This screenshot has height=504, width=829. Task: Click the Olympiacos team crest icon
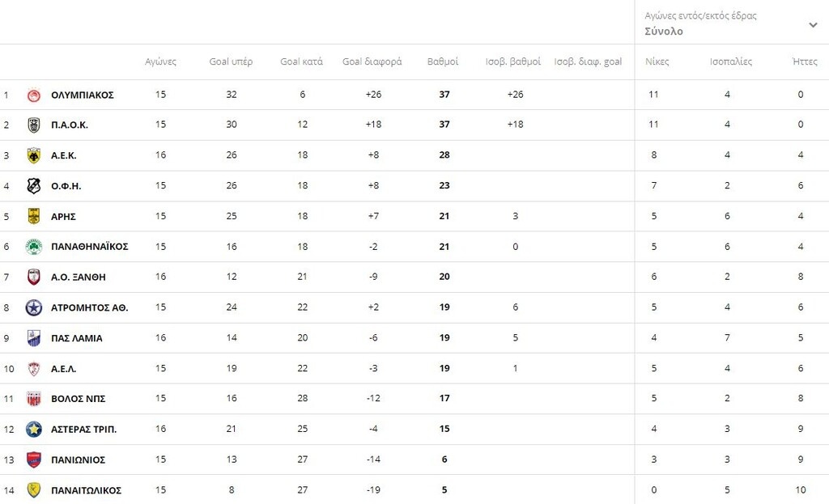[33, 95]
